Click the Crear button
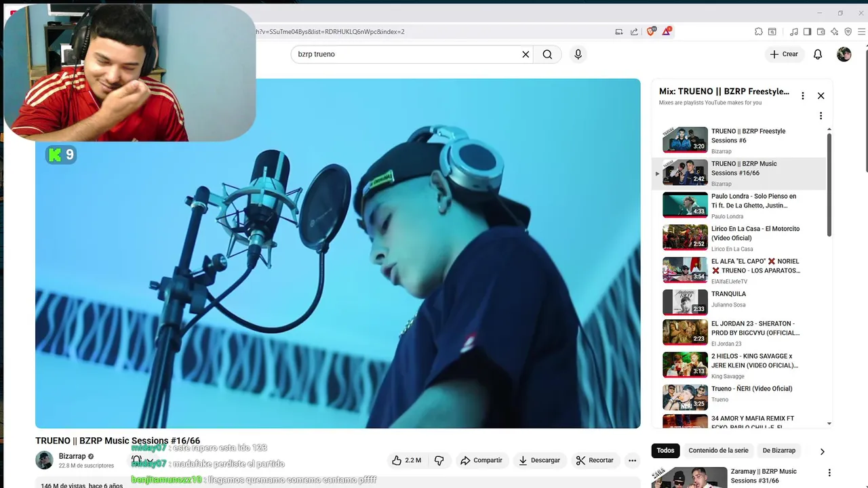This screenshot has width=868, height=488. [x=784, y=54]
